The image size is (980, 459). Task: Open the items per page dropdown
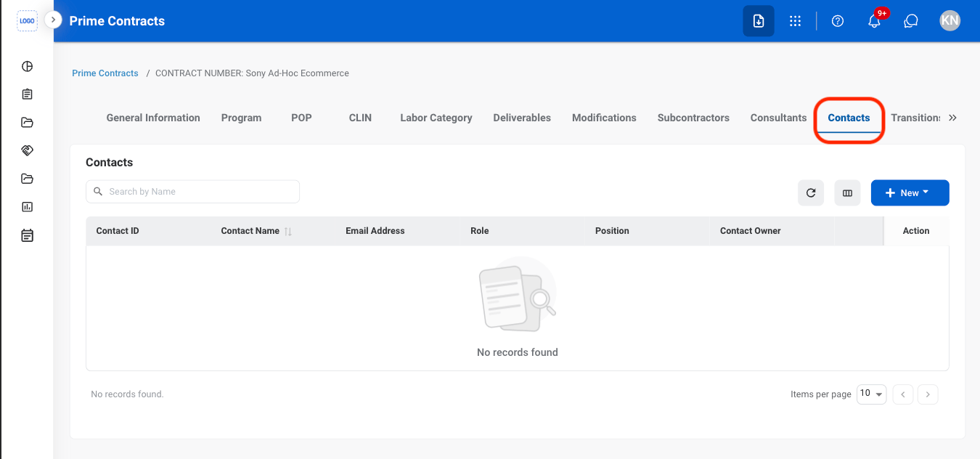click(871, 394)
